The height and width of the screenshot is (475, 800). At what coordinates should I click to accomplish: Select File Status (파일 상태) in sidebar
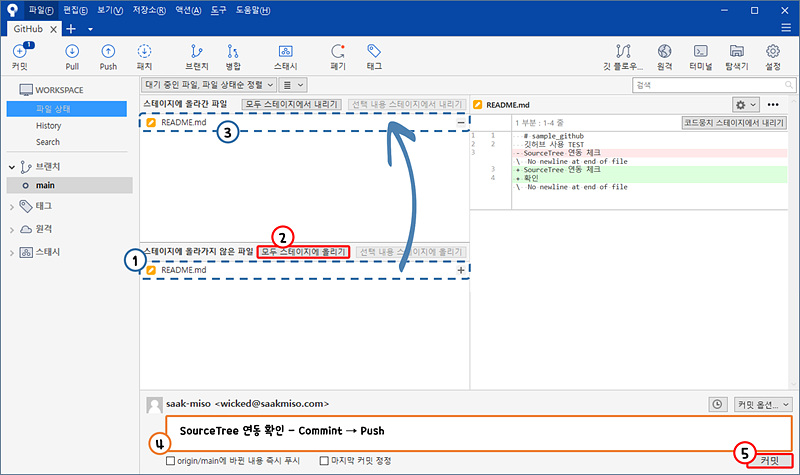click(x=67, y=109)
